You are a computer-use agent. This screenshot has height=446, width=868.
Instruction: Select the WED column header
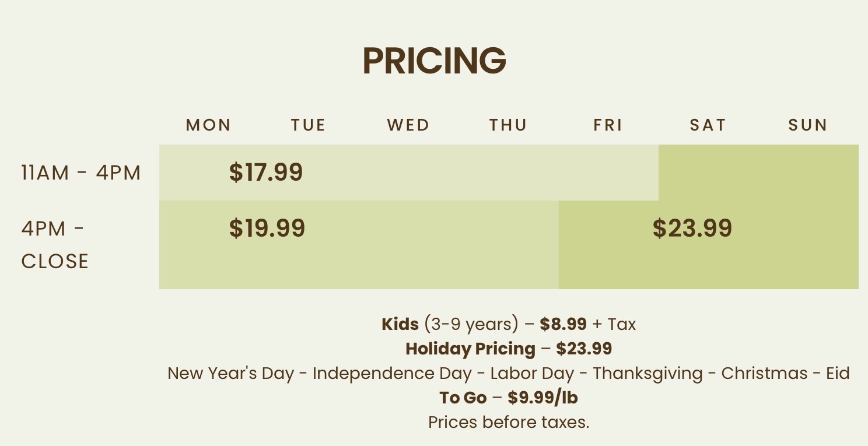(408, 125)
